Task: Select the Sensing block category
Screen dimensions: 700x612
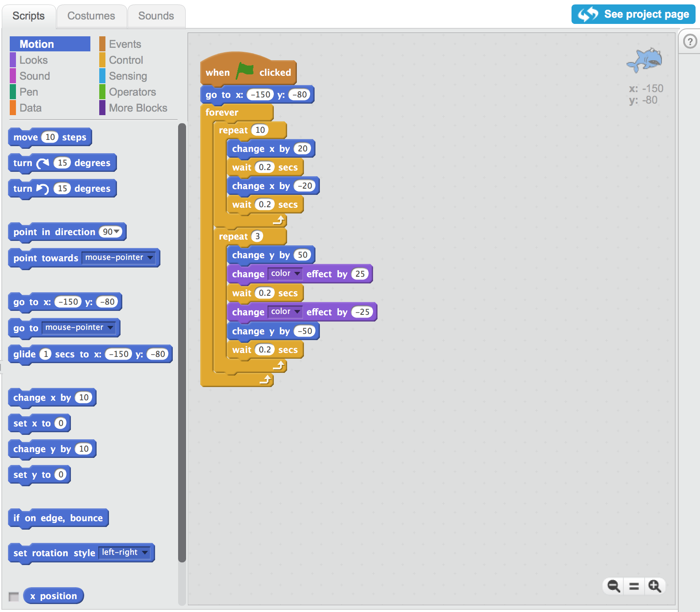Action: click(128, 76)
